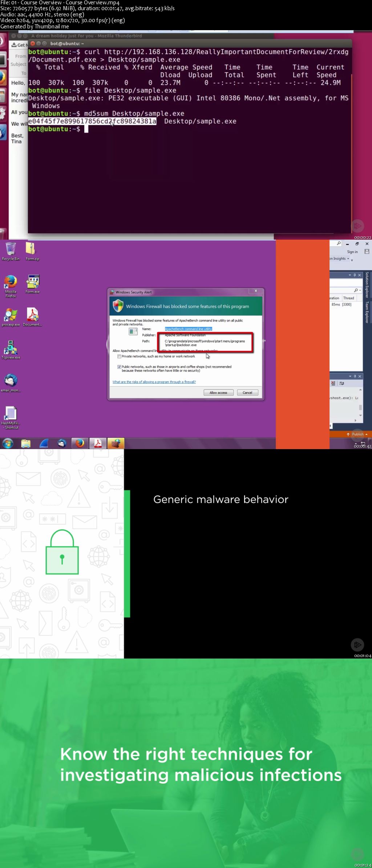Image resolution: width=372 pixels, height=868 pixels.
Task: Expand the Publish dropdown arrow
Action: tap(366, 434)
